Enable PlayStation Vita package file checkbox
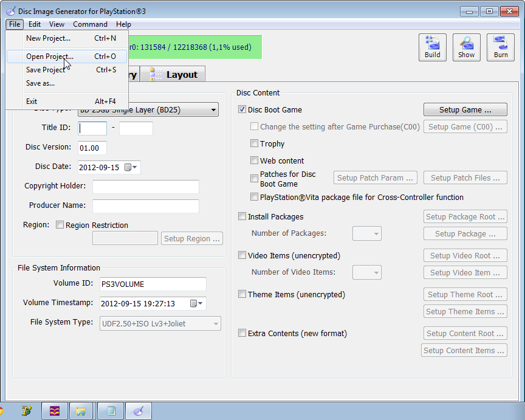Viewport: 525px width, 420px height. point(254,196)
